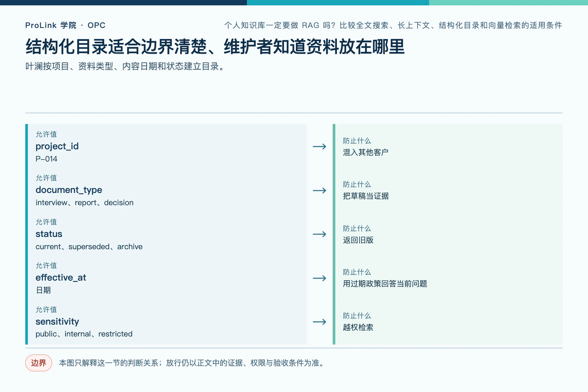This screenshot has width=588, height=392.
Task: Click the 允许值 label above project_id
Action: coord(46,134)
